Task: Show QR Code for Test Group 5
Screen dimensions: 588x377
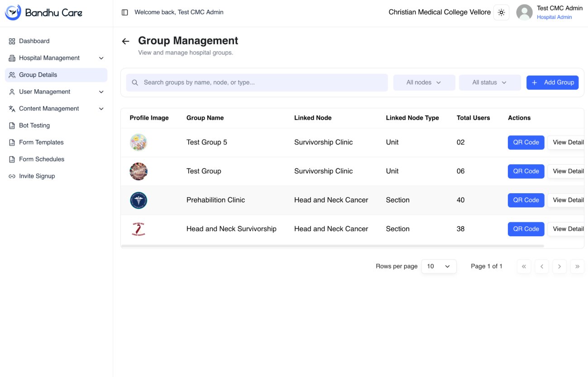Action: click(526, 143)
